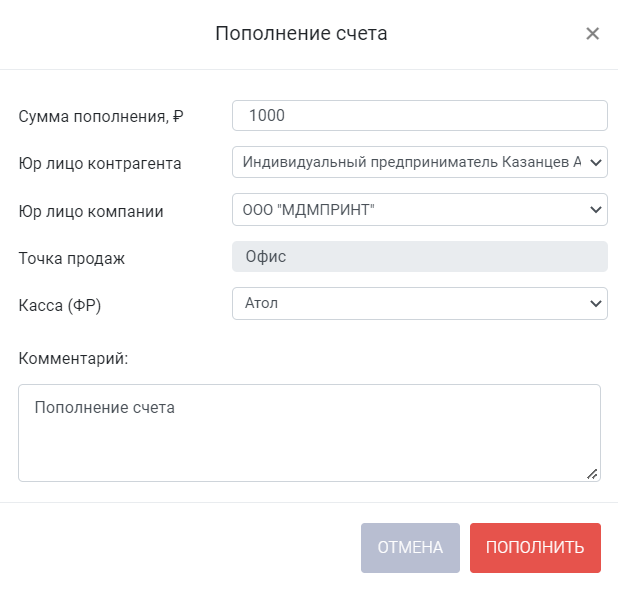Image resolution: width=618 pixels, height=589 pixels.
Task: Click the Сумма пополнения, ₽ label
Action: click(101, 117)
